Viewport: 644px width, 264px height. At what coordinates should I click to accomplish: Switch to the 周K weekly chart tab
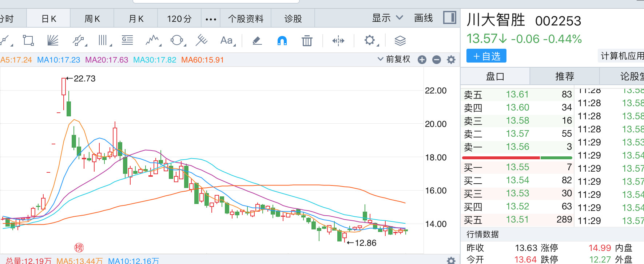[92, 19]
